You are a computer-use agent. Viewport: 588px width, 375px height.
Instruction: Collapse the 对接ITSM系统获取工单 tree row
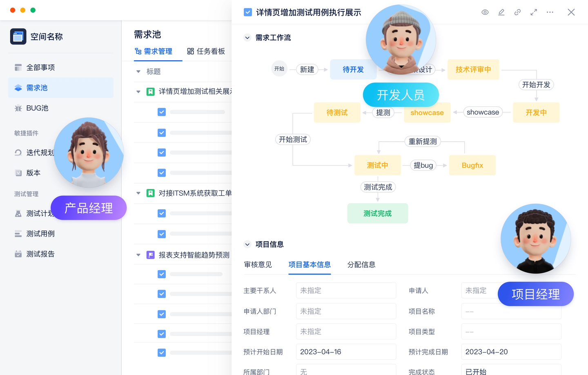coord(138,193)
